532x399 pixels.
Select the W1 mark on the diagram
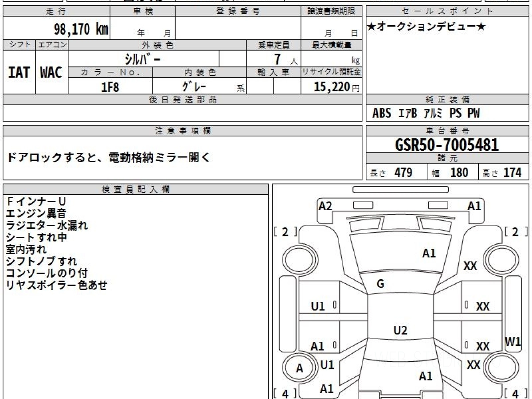pyautogui.click(x=513, y=342)
